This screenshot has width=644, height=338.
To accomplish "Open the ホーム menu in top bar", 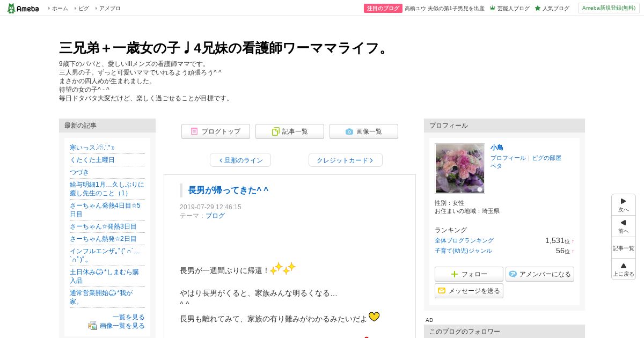I will point(58,9).
